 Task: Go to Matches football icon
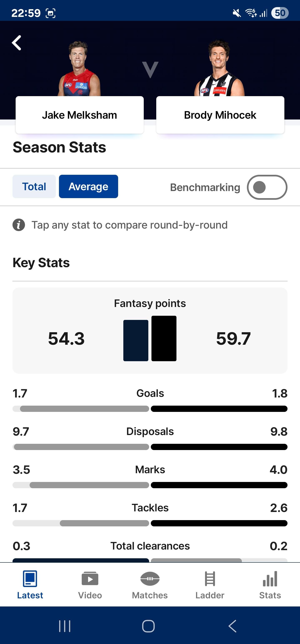(x=150, y=579)
